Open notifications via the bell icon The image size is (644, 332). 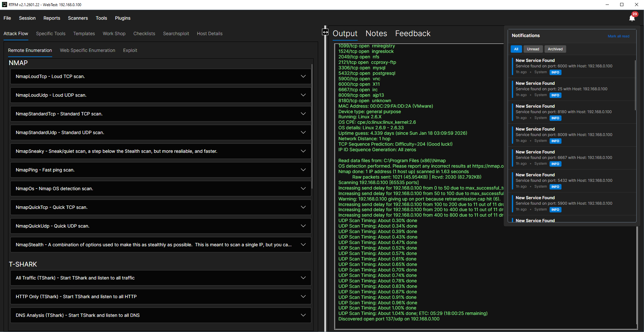(631, 18)
